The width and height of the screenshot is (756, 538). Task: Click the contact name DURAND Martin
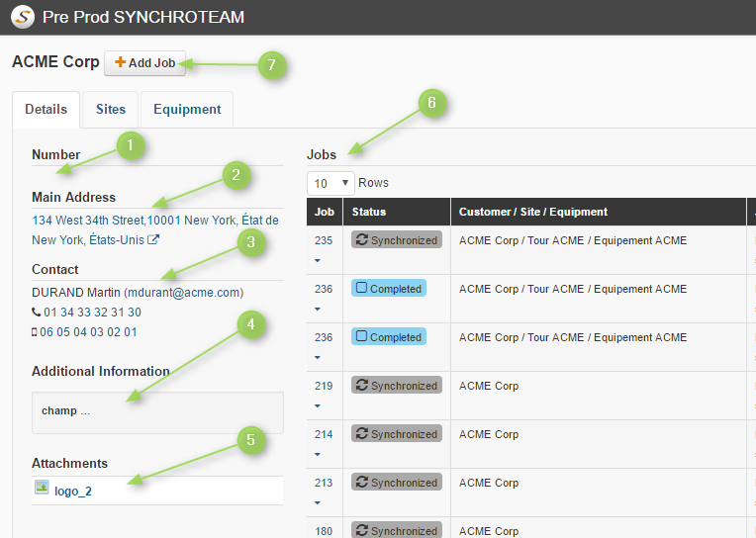[x=75, y=293]
